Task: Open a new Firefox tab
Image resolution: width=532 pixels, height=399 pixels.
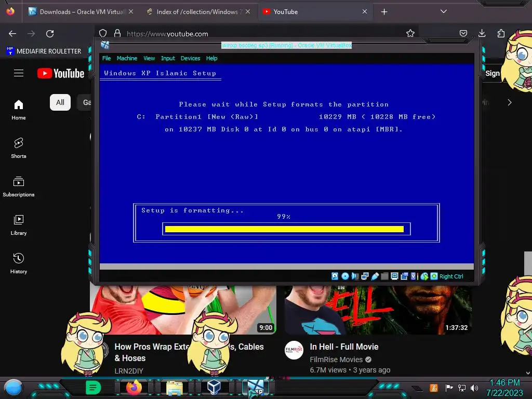Action: tap(384, 12)
